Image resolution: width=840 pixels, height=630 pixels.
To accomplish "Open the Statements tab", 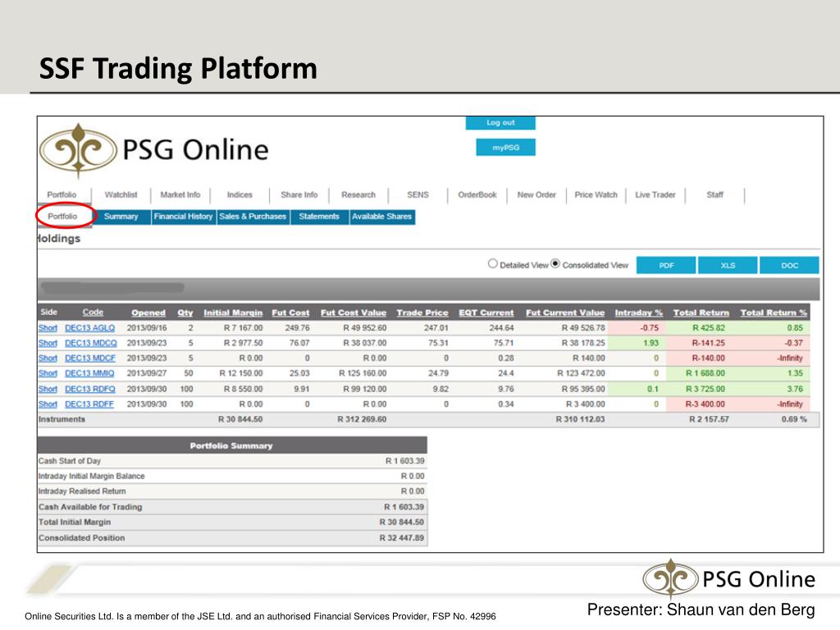I will coord(319,217).
